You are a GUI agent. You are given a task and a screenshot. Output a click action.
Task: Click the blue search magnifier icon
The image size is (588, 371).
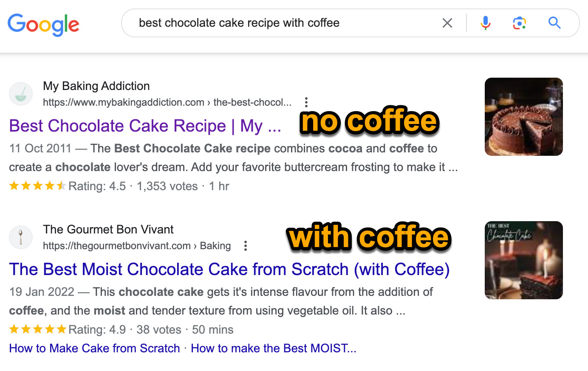click(x=554, y=23)
